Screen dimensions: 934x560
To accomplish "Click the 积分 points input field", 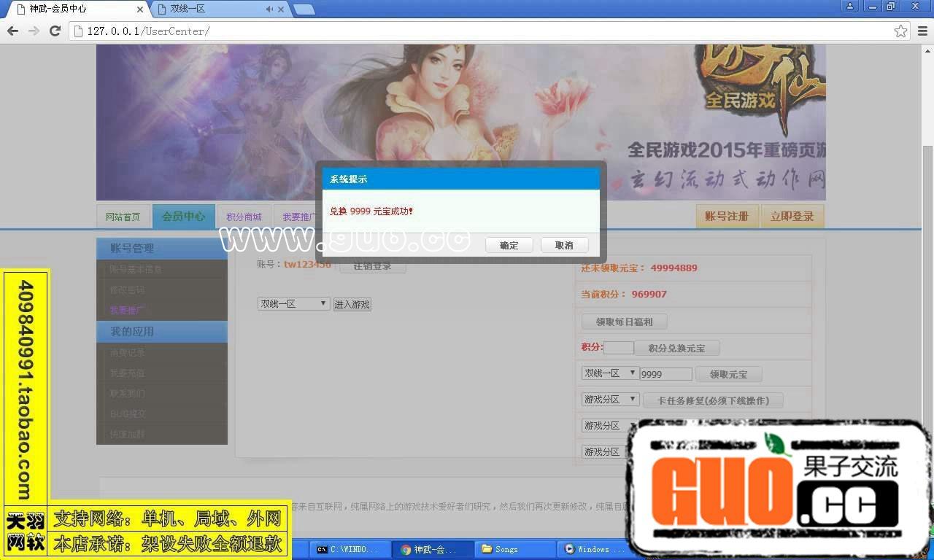I will coord(620,347).
